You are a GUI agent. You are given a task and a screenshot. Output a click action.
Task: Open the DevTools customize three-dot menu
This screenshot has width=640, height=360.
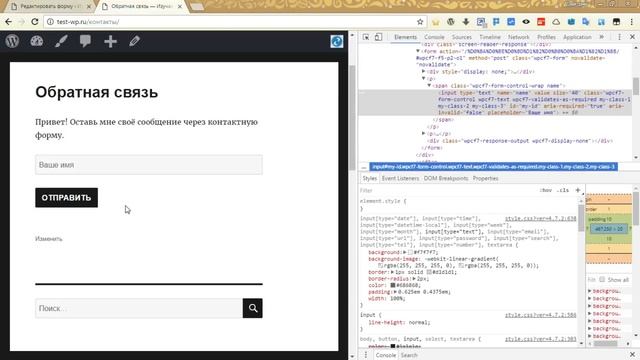coord(619,37)
